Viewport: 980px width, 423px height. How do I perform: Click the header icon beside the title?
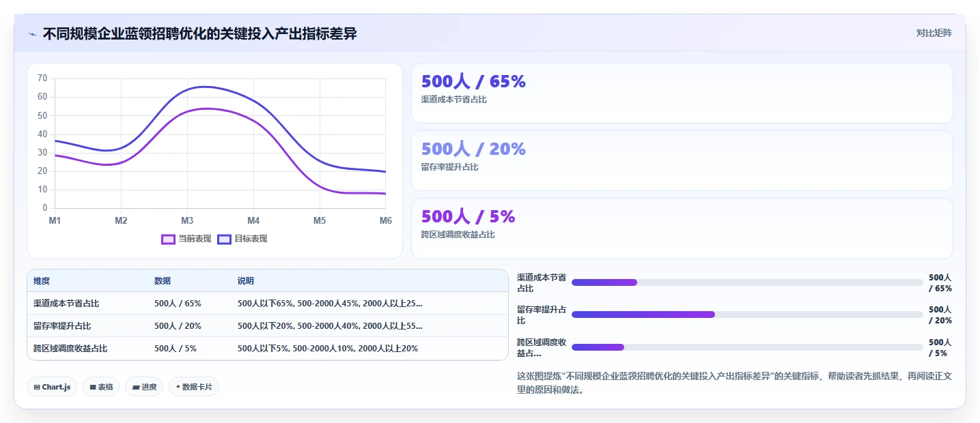pos(32,33)
